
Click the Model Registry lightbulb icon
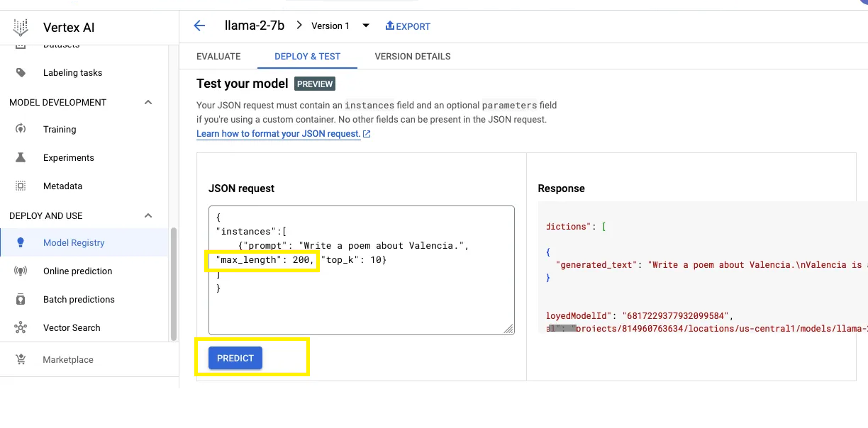[x=21, y=242]
